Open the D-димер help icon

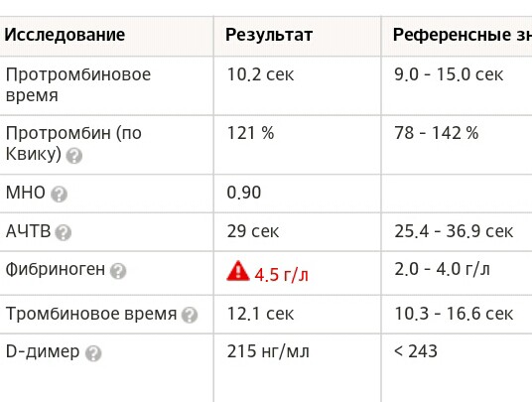tap(93, 353)
